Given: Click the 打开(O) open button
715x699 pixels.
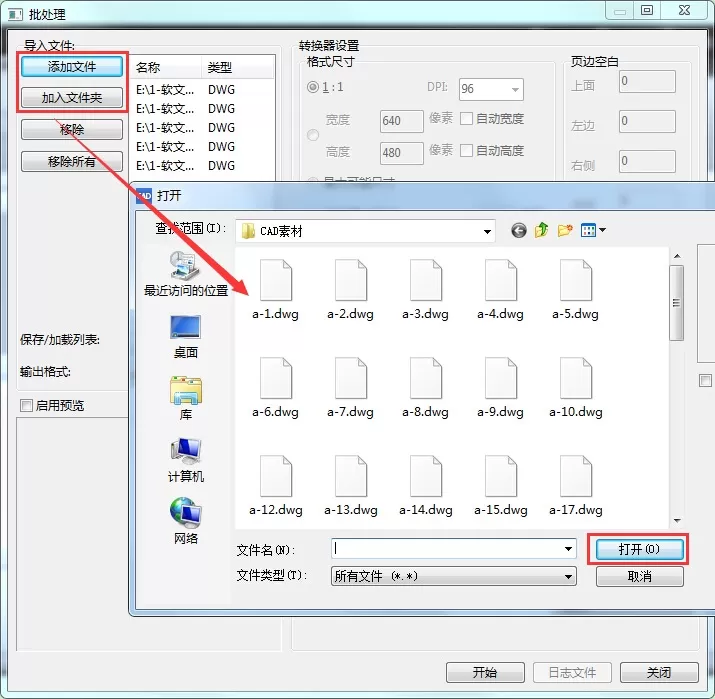Looking at the screenshot, I should coord(639,549).
